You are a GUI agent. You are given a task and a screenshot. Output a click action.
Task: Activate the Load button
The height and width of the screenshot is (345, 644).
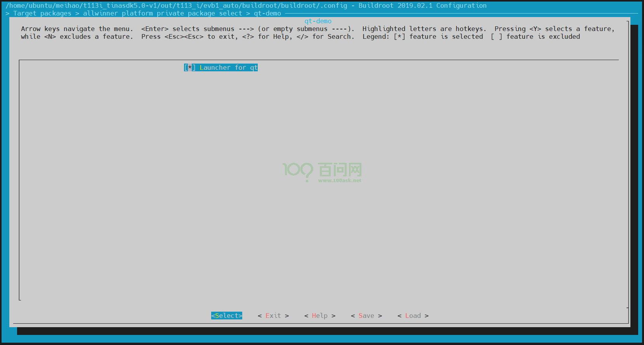coord(413,316)
